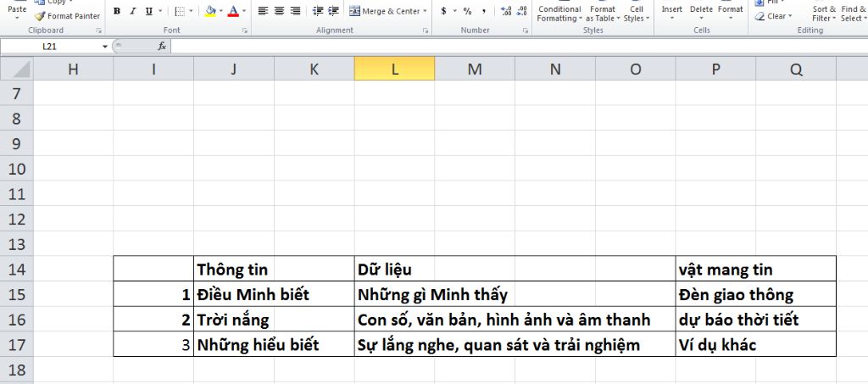Apply yellow fill color bucket
This screenshot has width=868, height=384.
coord(210,11)
